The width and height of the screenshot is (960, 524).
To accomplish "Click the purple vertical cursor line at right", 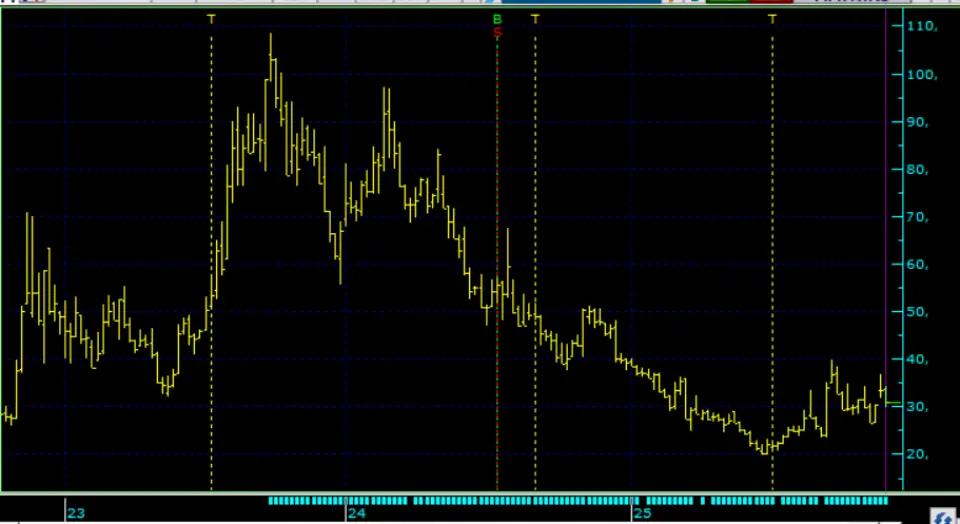I will point(887,250).
